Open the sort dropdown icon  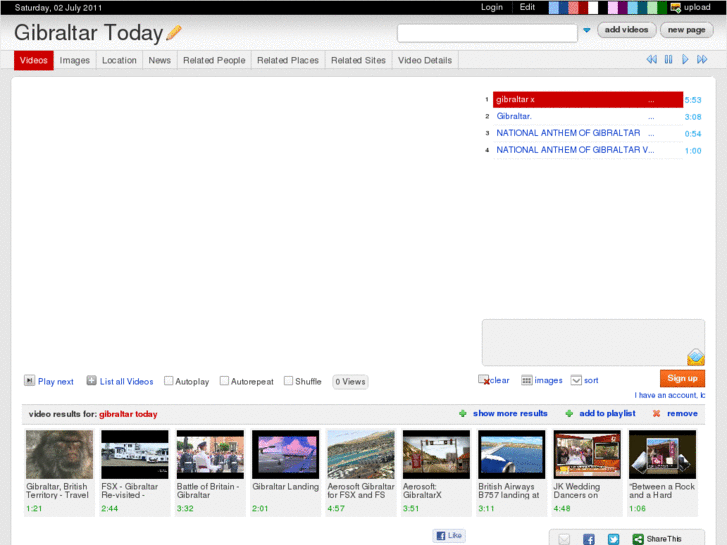[576, 380]
